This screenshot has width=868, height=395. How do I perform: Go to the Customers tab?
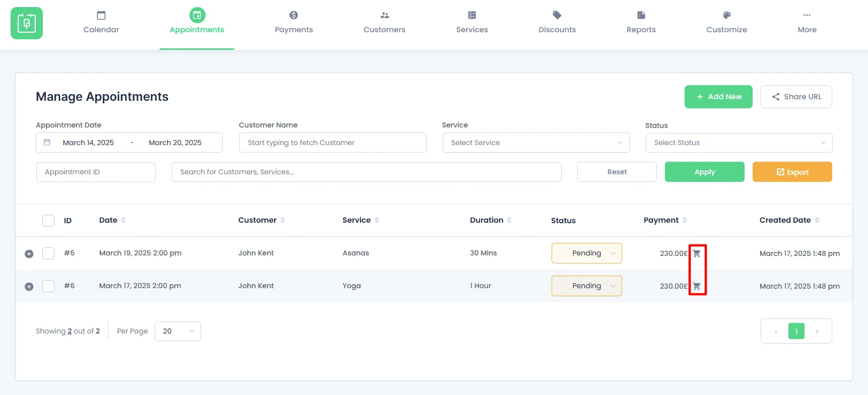pyautogui.click(x=384, y=23)
